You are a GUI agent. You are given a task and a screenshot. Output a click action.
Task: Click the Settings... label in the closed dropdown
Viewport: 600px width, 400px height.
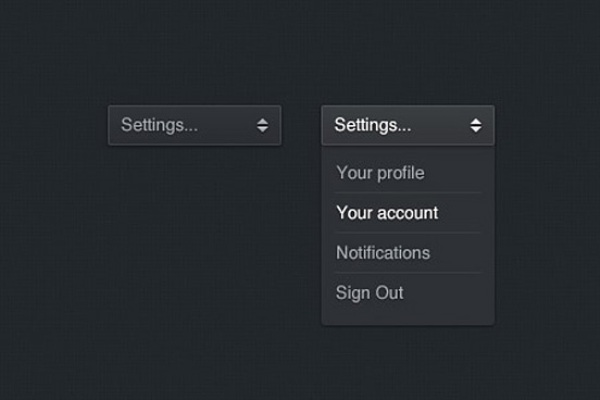pyautogui.click(x=159, y=126)
